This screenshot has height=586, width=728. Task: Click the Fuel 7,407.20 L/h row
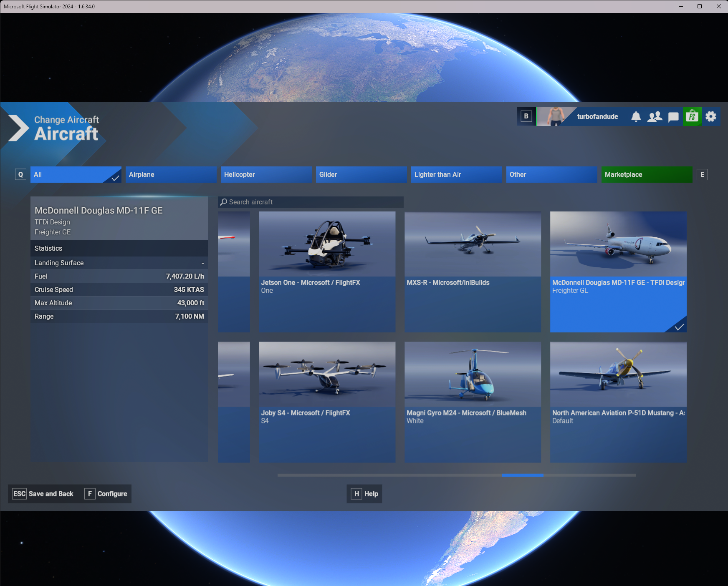[119, 276]
